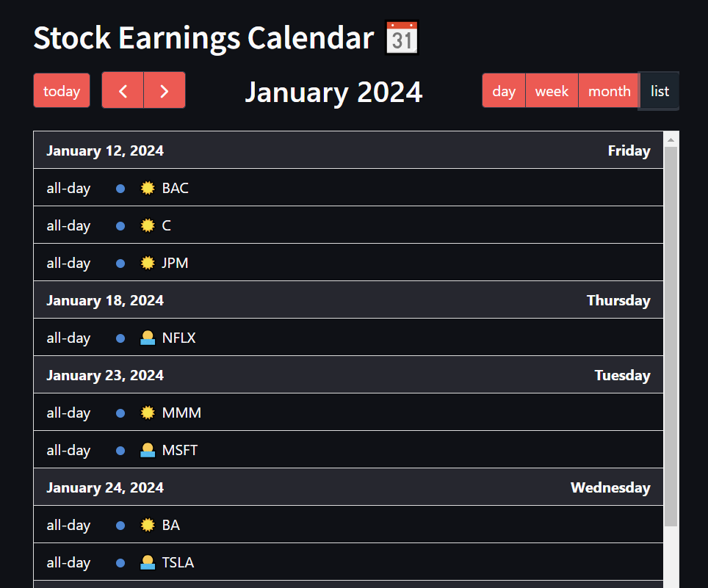
Task: Click the January 12, 2024 date header
Action: 105,150
